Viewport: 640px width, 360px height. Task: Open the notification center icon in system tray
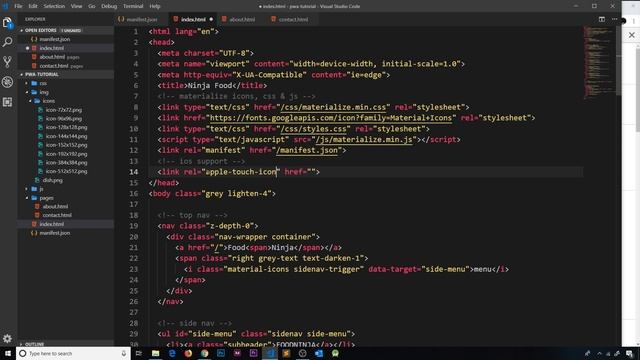(x=629, y=353)
